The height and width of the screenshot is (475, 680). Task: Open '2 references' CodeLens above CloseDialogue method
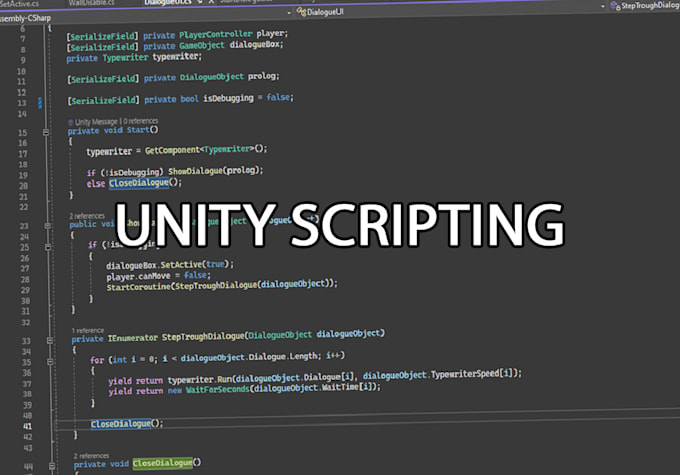click(92, 455)
